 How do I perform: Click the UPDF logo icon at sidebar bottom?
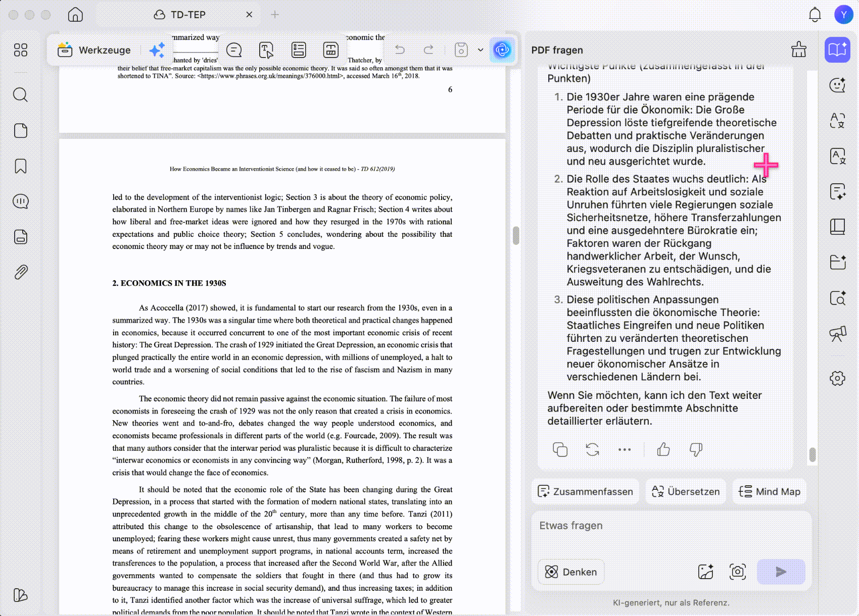pyautogui.click(x=21, y=595)
